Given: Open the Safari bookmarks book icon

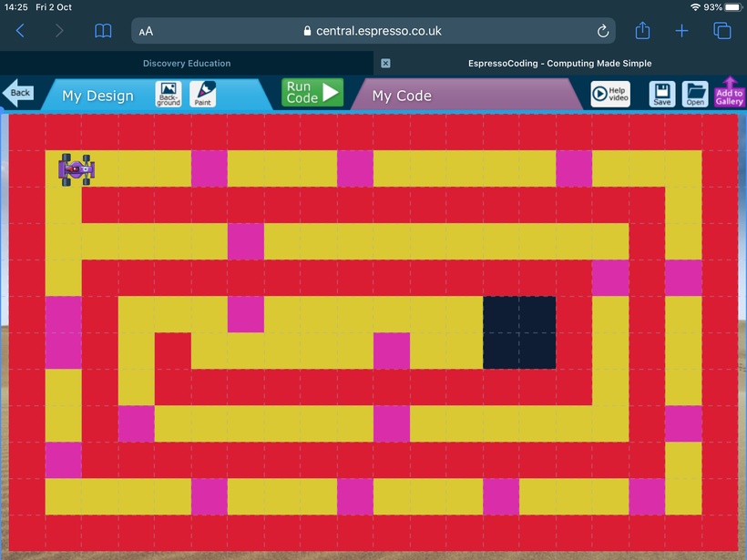Looking at the screenshot, I should pos(103,31).
